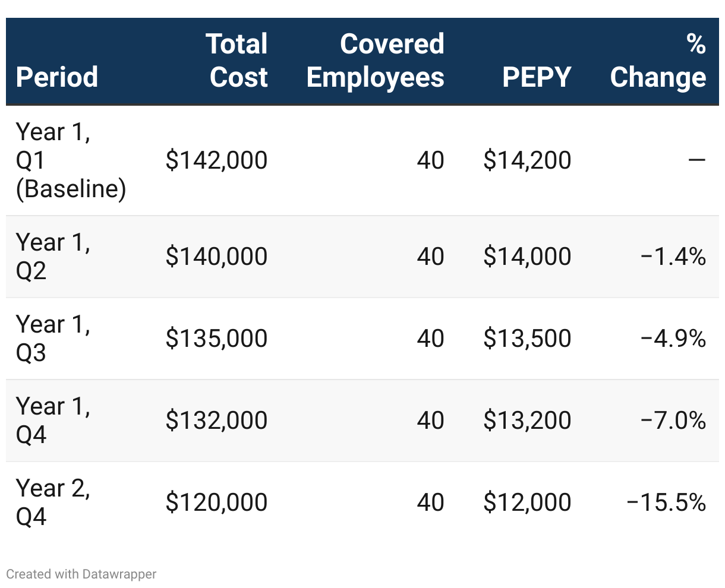Select the −1.4% change value

point(673,257)
